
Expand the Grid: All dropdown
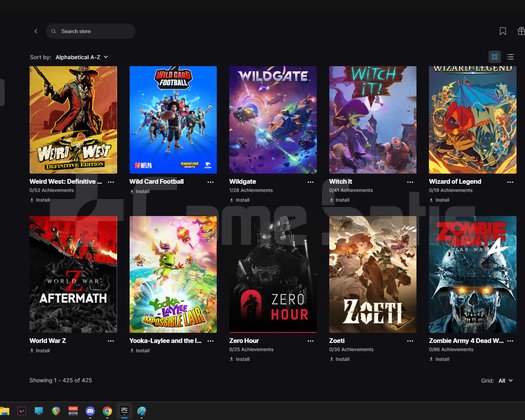click(x=506, y=380)
